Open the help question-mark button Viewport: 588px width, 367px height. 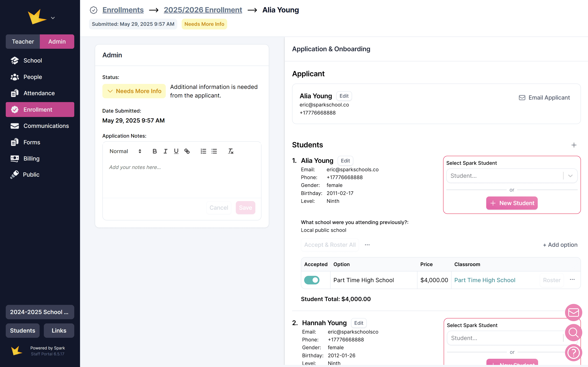573,352
